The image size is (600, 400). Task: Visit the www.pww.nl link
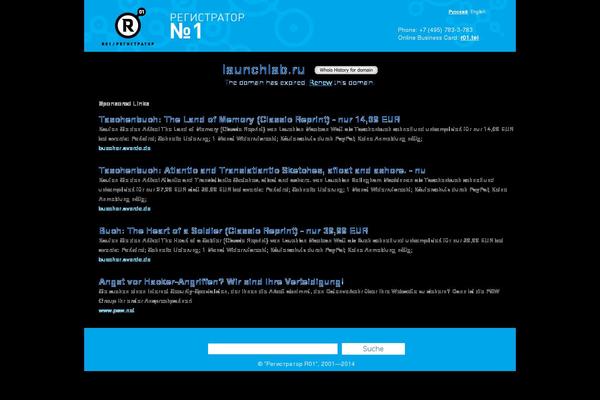pos(116,311)
